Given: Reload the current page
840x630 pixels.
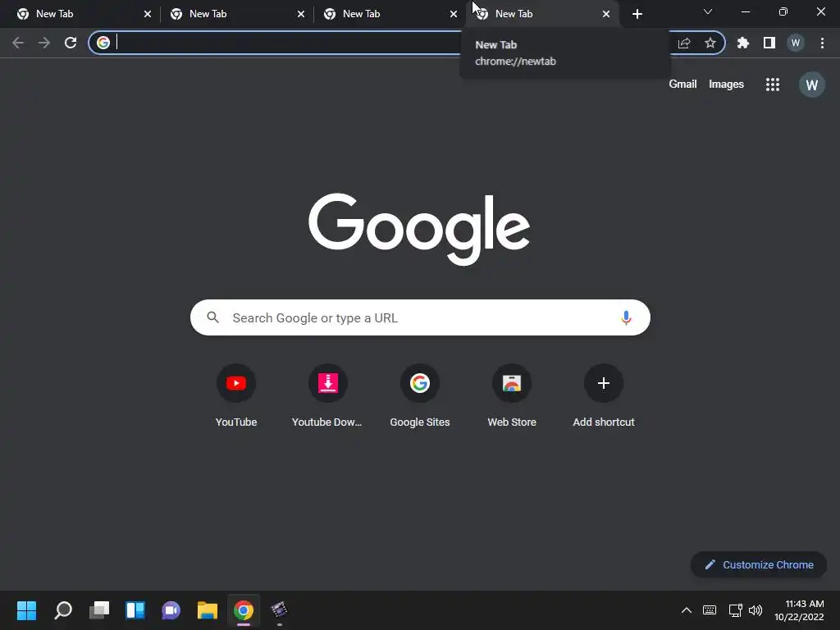Looking at the screenshot, I should coord(71,43).
